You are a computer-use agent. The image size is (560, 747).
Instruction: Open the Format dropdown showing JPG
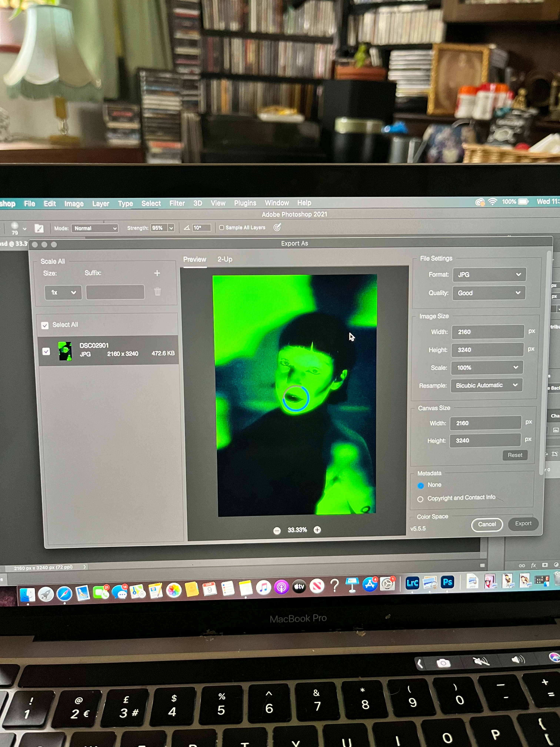click(x=489, y=275)
